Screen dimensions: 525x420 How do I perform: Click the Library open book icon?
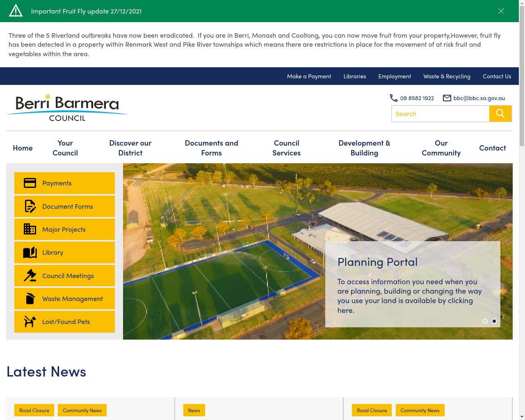click(x=30, y=253)
